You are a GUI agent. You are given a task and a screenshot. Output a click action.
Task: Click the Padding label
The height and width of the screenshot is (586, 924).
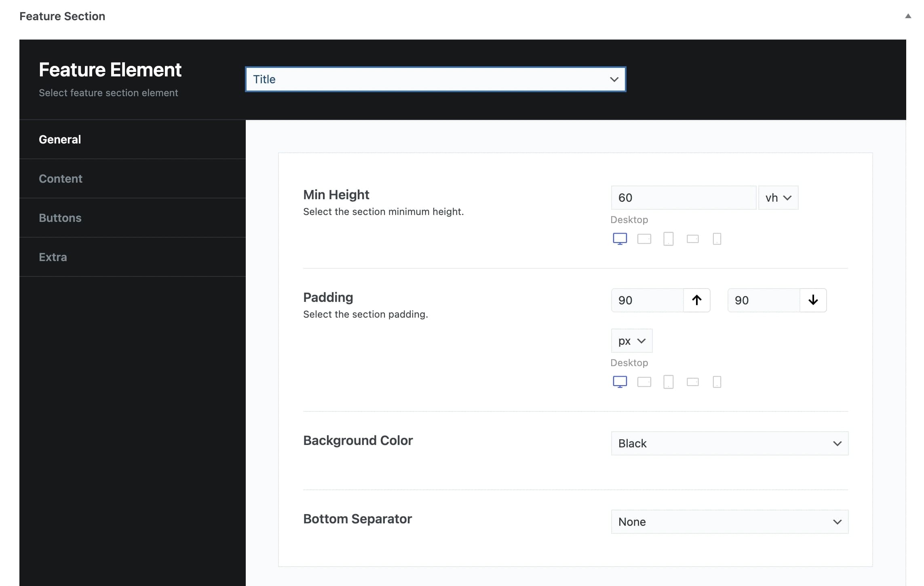[x=328, y=297]
